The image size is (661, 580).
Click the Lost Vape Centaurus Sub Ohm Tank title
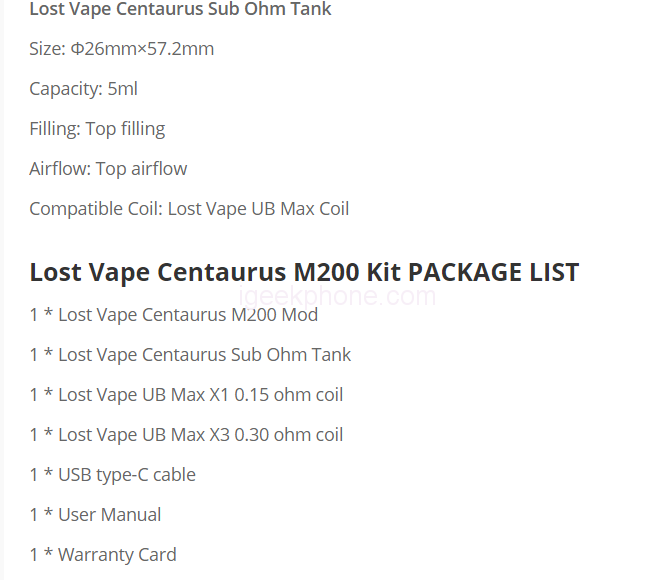(x=180, y=10)
